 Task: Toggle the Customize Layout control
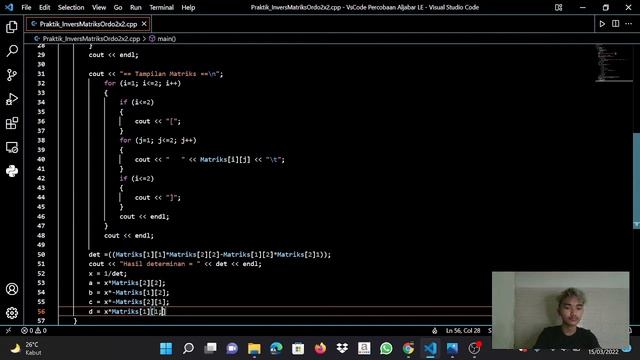558,7
